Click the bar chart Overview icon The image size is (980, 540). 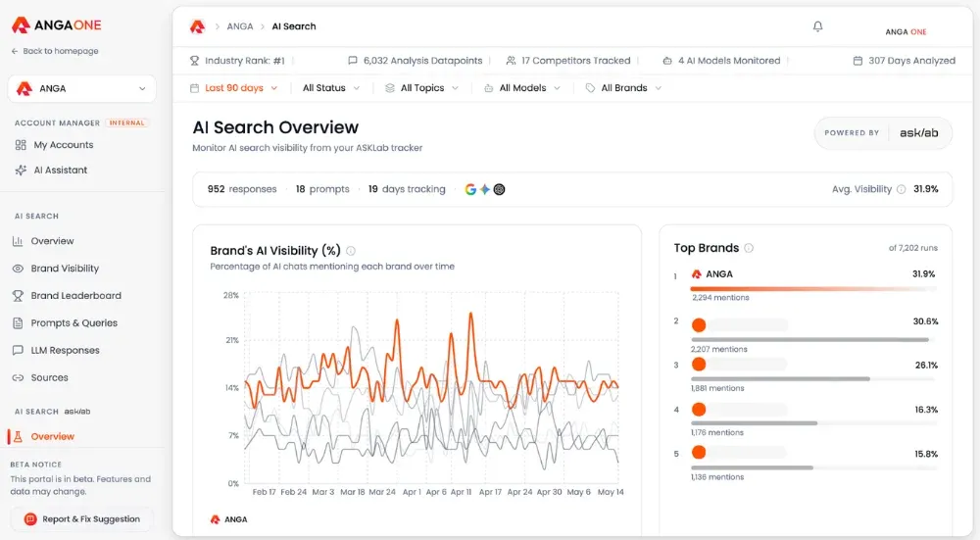pyautogui.click(x=18, y=241)
